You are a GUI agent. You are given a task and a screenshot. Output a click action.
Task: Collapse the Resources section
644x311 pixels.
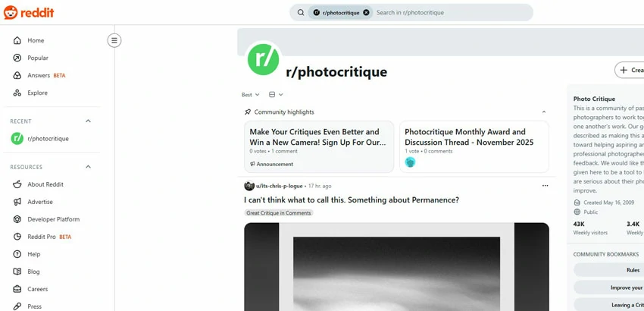[88, 167]
